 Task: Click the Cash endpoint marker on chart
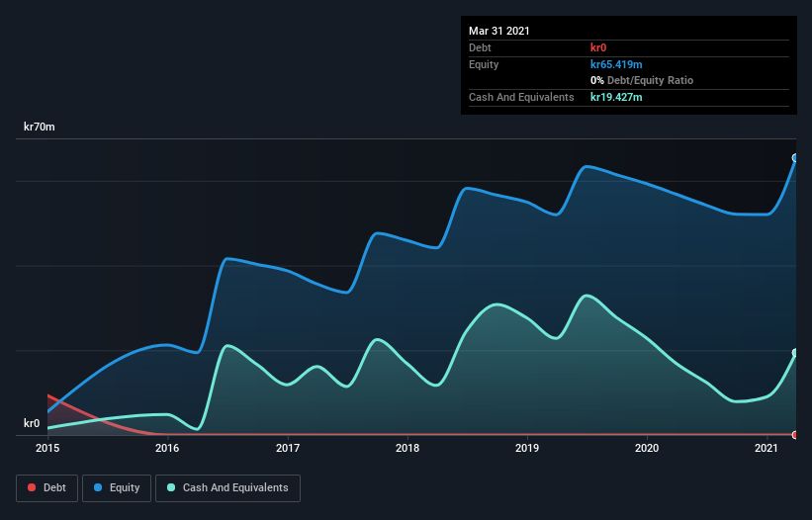coord(795,353)
